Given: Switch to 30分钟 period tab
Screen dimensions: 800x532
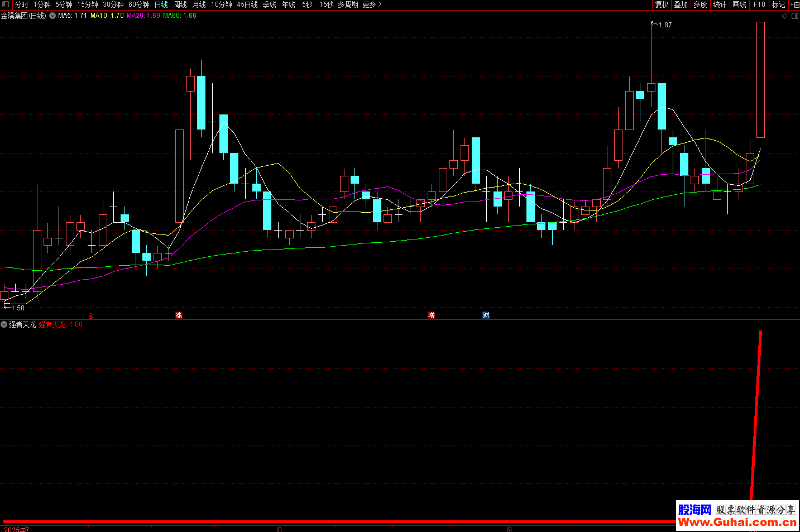Looking at the screenshot, I should pyautogui.click(x=113, y=4).
